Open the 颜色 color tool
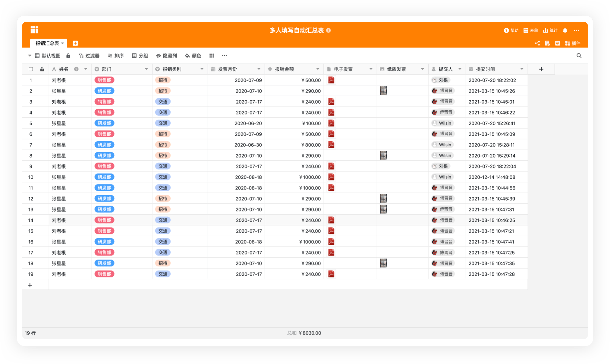Screen dimensions: 610x364 [x=193, y=56]
